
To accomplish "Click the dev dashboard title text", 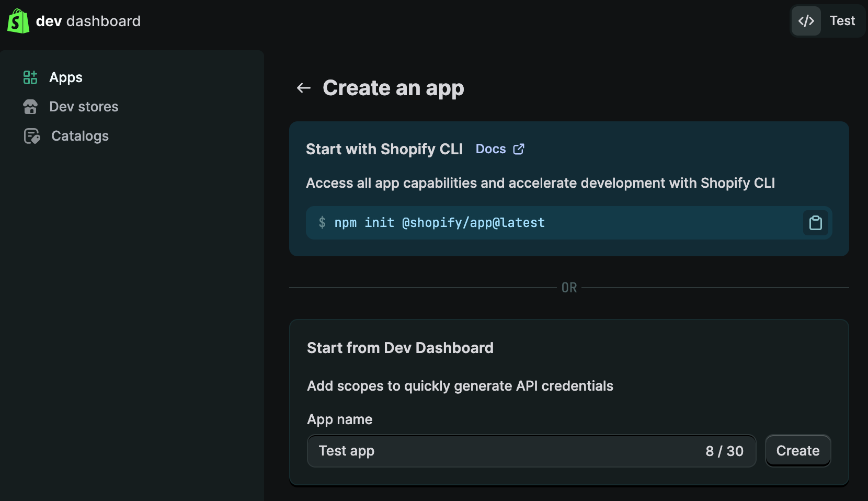I will pyautogui.click(x=88, y=21).
